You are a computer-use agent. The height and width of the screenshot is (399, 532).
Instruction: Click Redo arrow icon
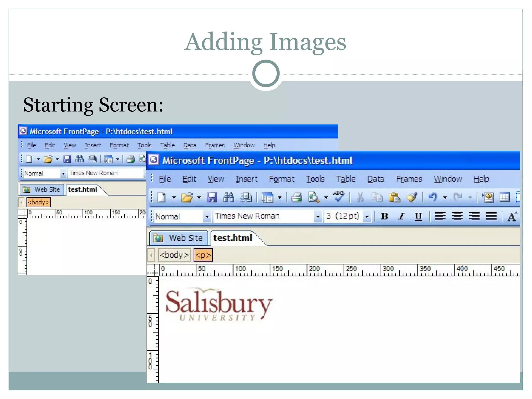[x=458, y=197]
